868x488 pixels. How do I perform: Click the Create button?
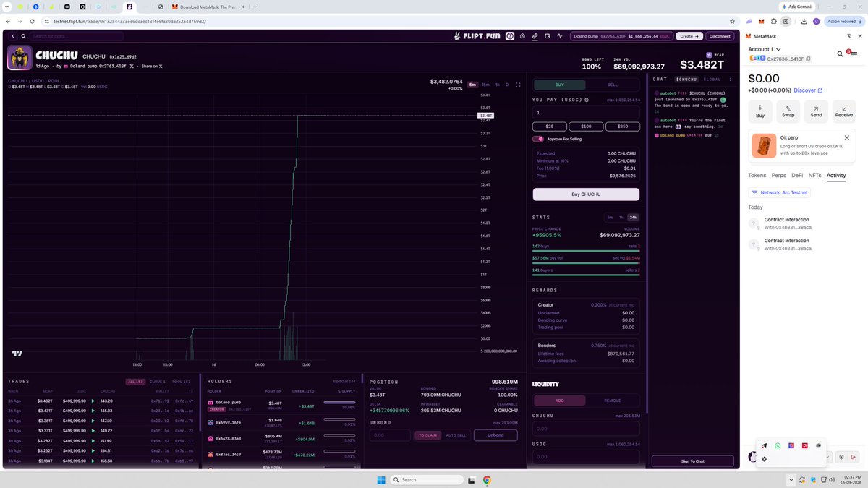coord(689,36)
